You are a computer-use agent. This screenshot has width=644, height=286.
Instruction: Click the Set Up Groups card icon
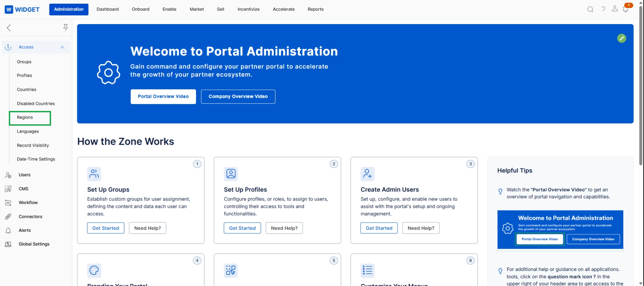point(94,174)
